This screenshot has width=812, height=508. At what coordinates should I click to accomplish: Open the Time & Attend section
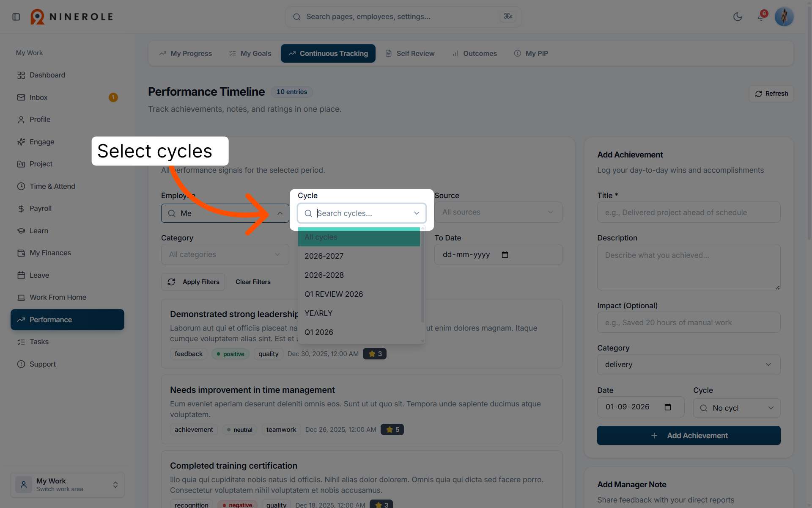click(67, 186)
